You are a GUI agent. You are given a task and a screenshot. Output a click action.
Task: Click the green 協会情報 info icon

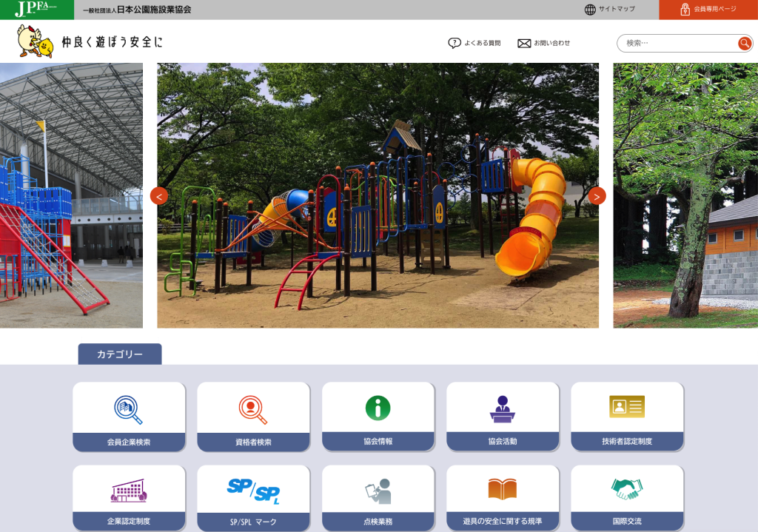(378, 408)
